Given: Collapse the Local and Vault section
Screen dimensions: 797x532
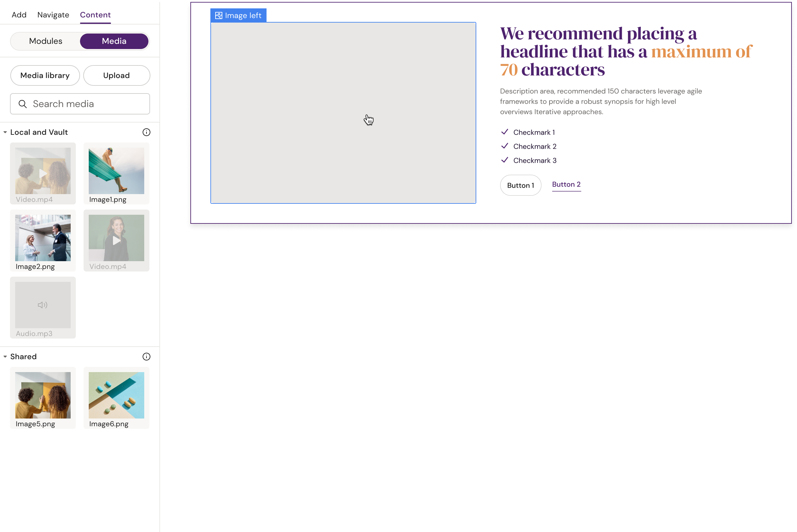Looking at the screenshot, I should 5,132.
